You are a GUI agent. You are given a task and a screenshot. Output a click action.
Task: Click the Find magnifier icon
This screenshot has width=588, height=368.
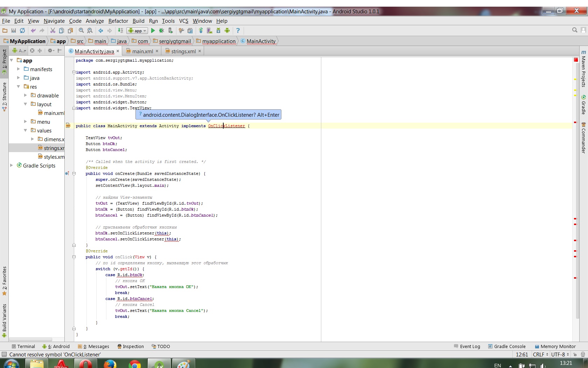[81, 30]
